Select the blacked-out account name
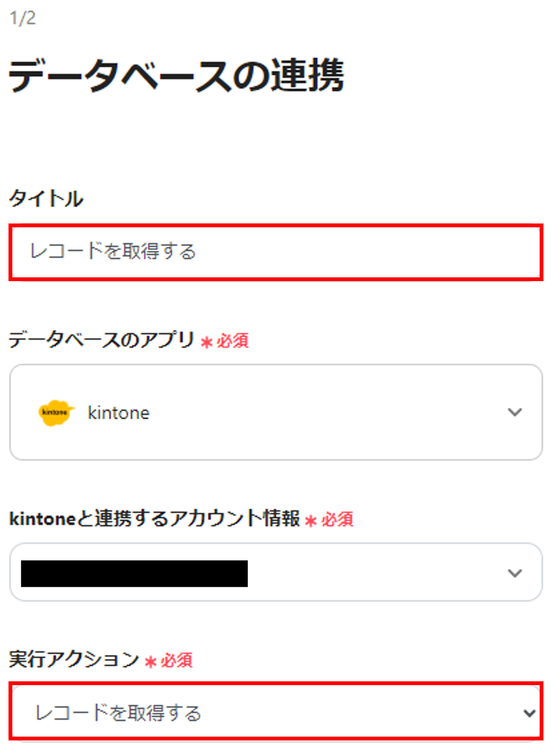Viewport: 559px width, 756px height. pos(134,574)
